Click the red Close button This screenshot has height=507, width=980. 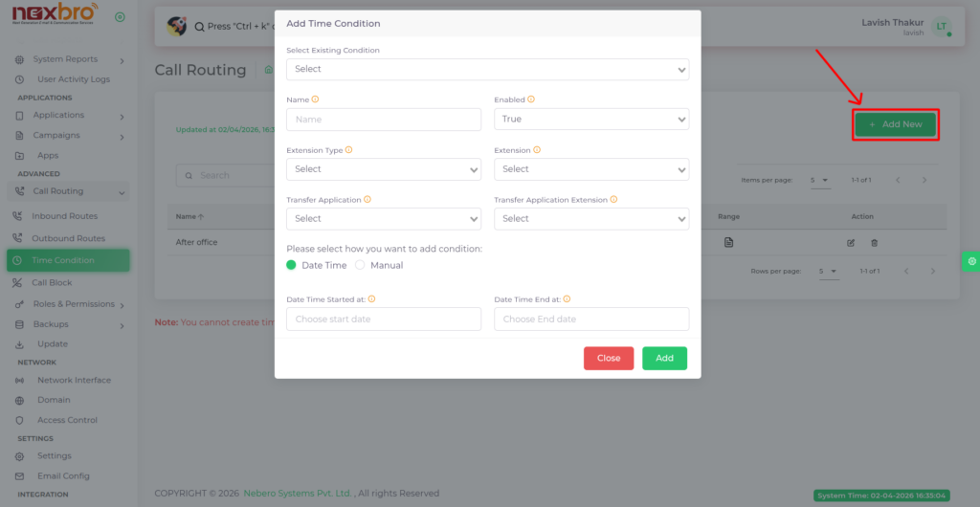click(609, 358)
